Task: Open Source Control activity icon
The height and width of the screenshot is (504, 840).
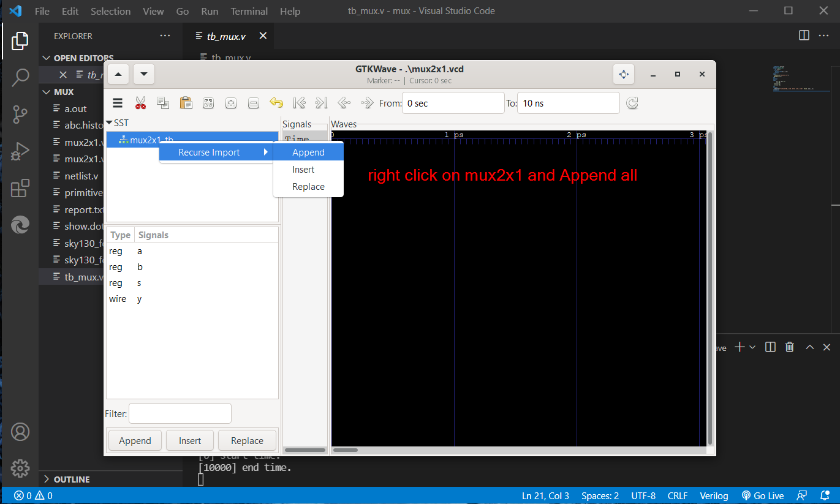Action: click(20, 114)
